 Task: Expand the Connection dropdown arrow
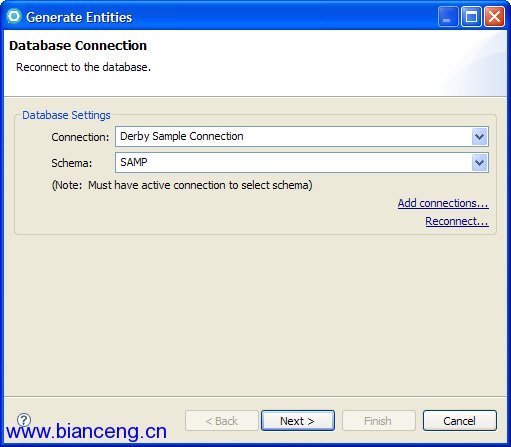tap(480, 136)
